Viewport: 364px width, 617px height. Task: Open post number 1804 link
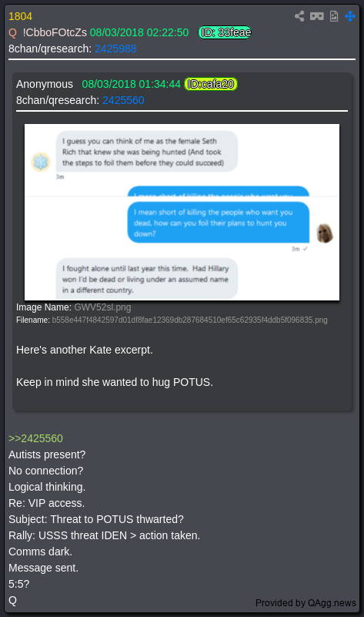21,16
